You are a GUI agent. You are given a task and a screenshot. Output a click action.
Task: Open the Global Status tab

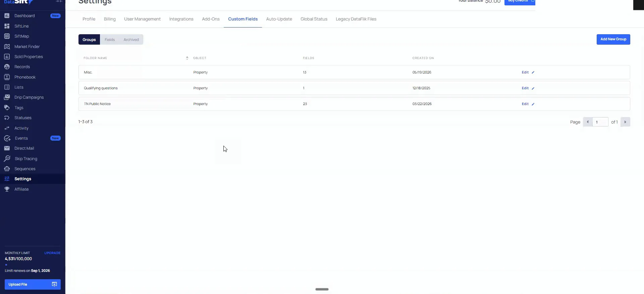pyautogui.click(x=314, y=19)
